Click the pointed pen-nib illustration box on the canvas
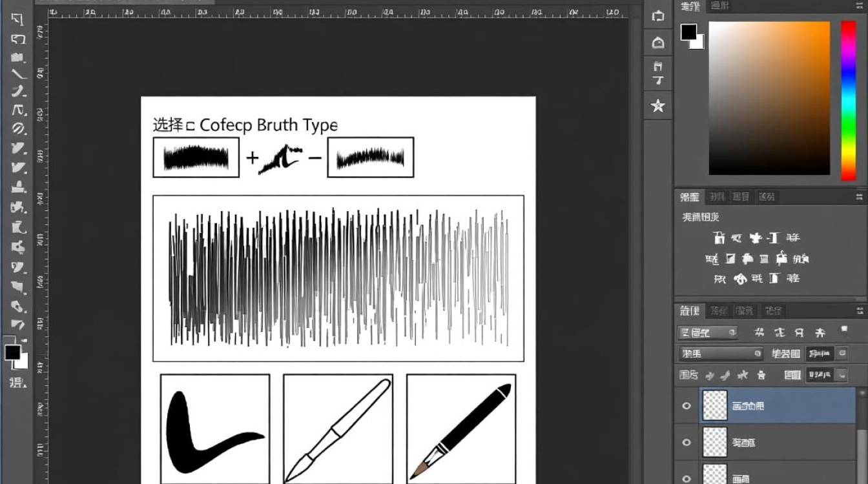 tap(338, 429)
